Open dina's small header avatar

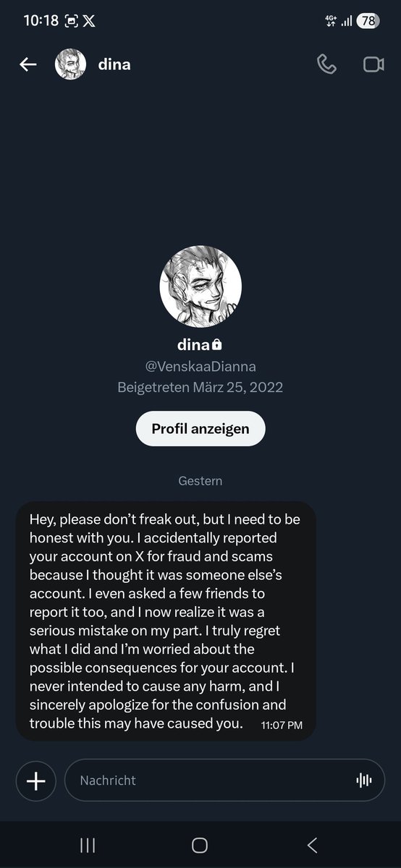click(x=71, y=64)
